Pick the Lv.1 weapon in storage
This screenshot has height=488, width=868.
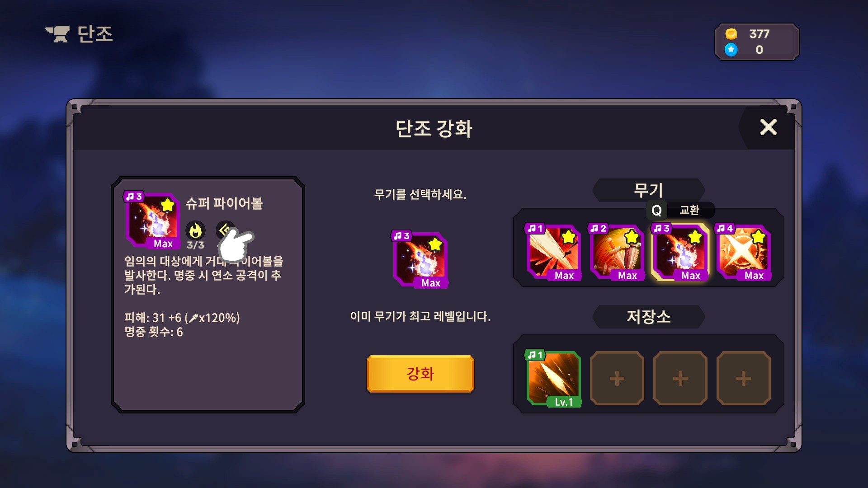[x=553, y=379]
